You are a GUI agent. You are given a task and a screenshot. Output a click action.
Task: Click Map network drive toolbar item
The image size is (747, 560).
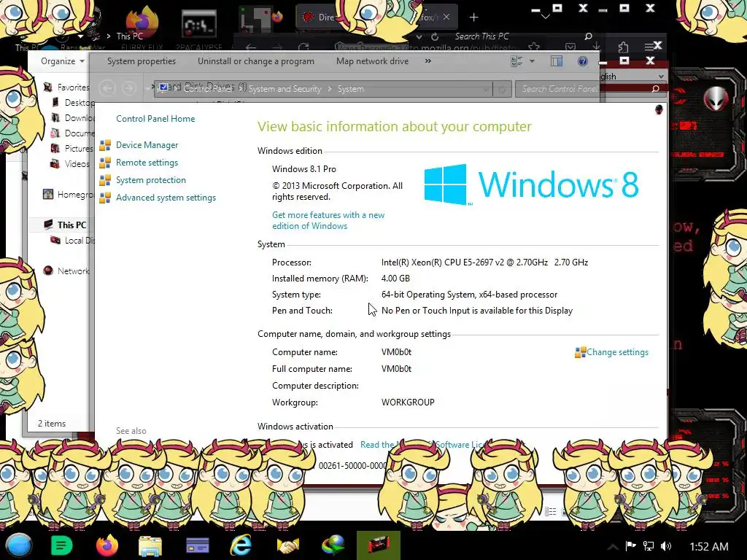tap(372, 61)
